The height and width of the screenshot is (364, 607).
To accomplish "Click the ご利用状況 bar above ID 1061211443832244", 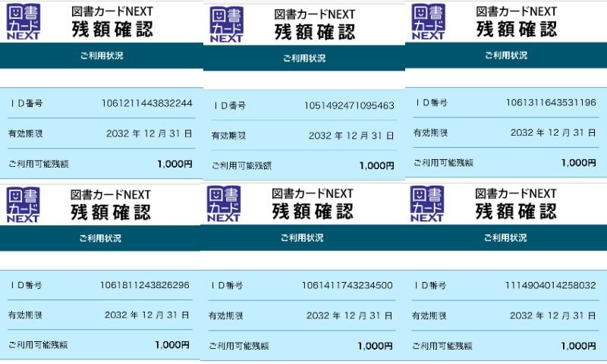I will click(102, 55).
